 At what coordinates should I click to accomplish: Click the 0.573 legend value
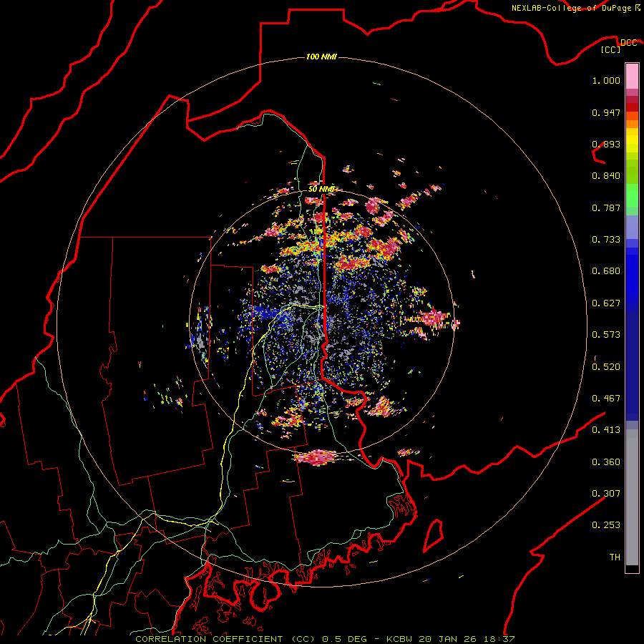point(606,335)
